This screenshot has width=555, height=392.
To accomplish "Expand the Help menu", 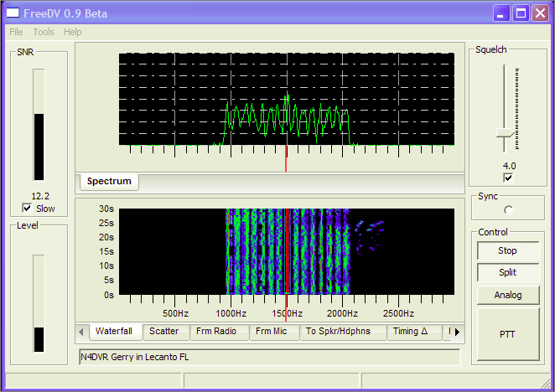I will (73, 32).
